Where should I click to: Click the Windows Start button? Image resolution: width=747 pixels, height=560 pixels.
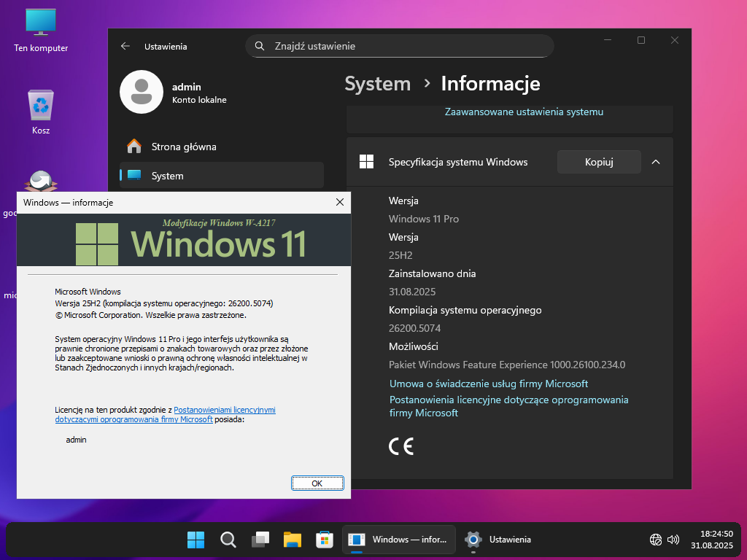click(196, 540)
